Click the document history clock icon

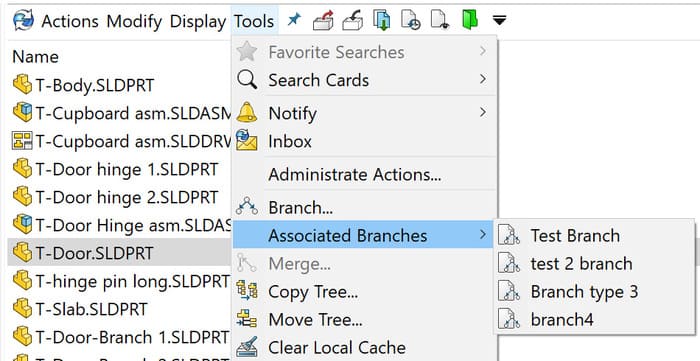click(x=410, y=21)
